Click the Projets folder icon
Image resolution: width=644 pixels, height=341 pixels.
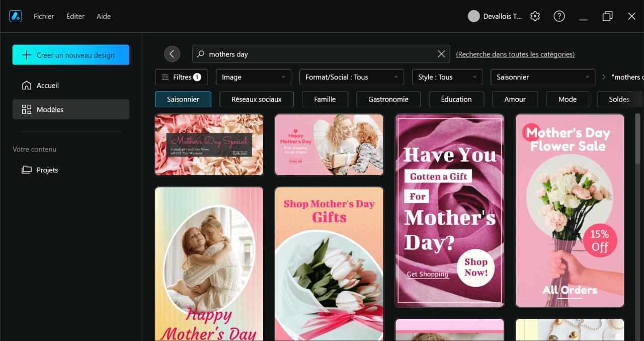tap(27, 170)
